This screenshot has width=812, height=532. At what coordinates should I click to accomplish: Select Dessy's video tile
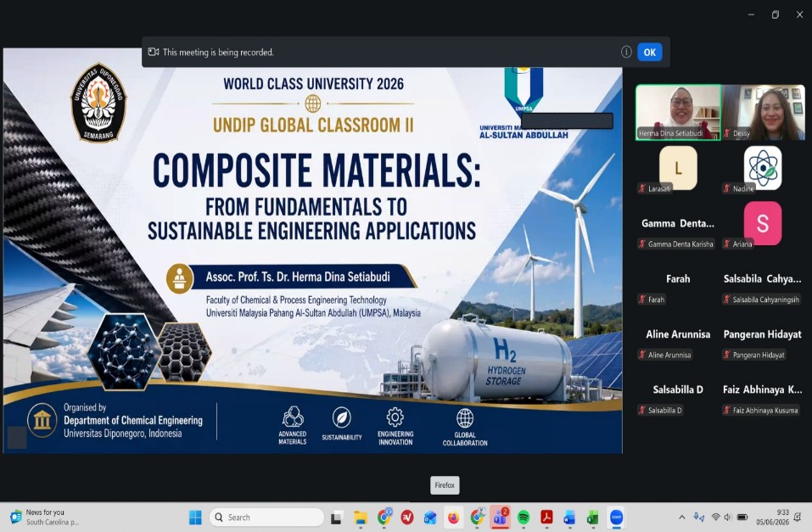point(764,112)
